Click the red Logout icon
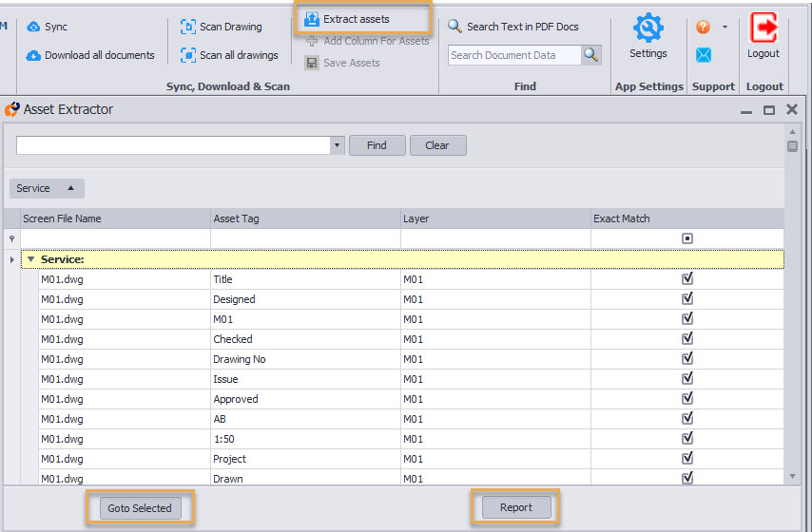This screenshot has width=812, height=532. pyautogui.click(x=764, y=28)
